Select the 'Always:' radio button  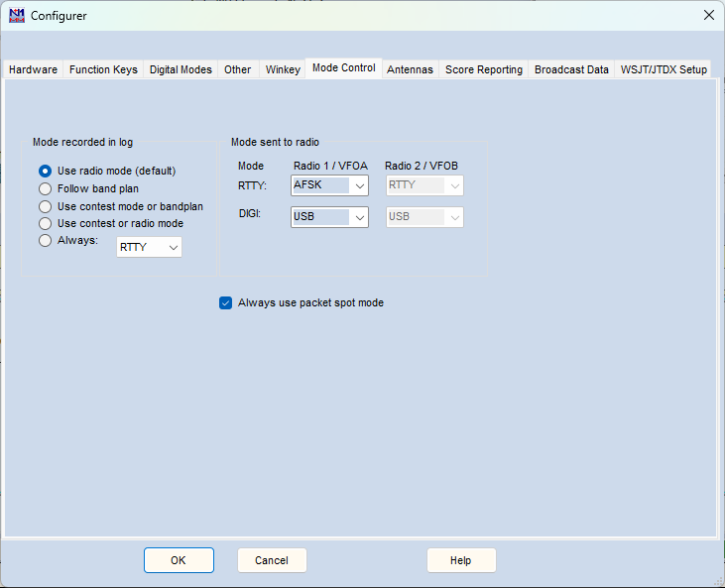click(x=46, y=240)
